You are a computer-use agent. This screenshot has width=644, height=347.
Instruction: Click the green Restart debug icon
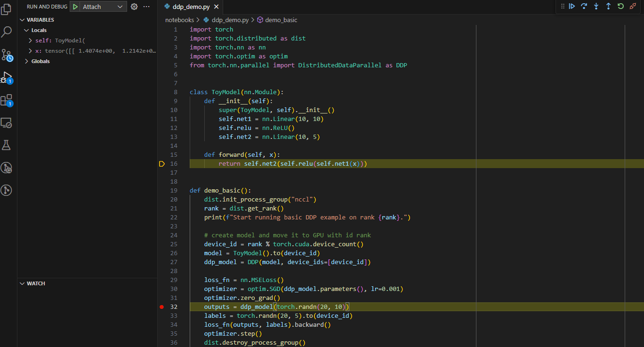pyautogui.click(x=620, y=6)
